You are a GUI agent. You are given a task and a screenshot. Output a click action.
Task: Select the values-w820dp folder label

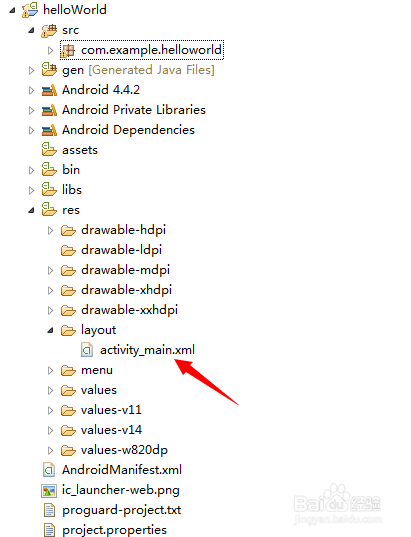point(124,450)
